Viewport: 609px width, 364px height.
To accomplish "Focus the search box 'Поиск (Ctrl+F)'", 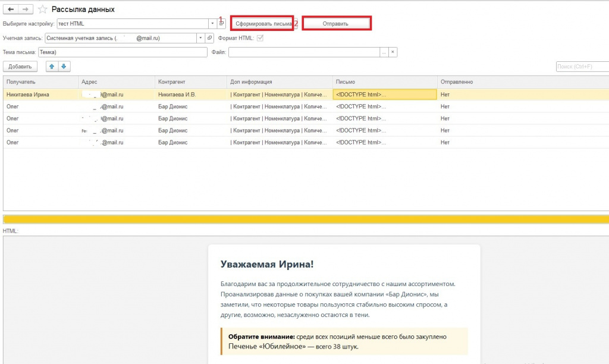I will click(x=582, y=67).
